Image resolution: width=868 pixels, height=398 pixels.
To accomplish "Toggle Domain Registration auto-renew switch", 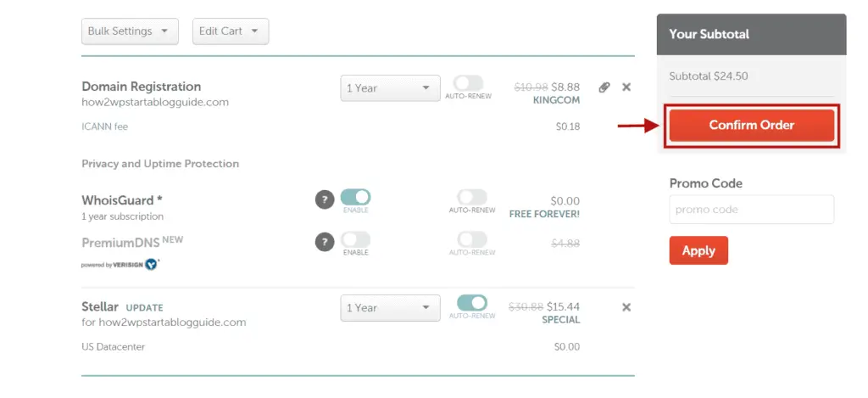I will point(468,84).
